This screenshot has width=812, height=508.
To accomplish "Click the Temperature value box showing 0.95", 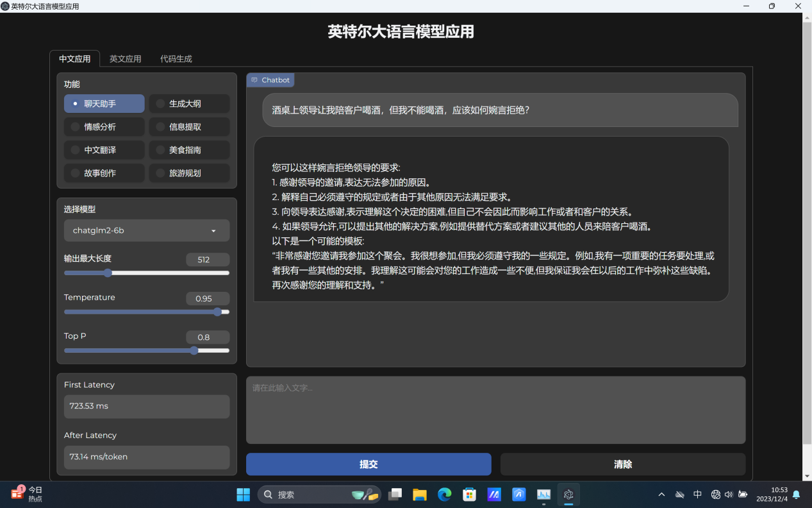I will [208, 299].
